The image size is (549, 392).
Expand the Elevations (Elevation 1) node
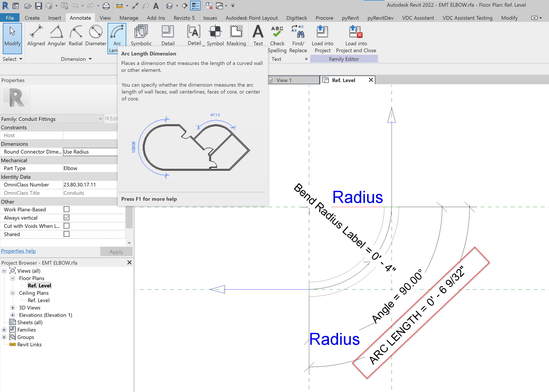pyautogui.click(x=13, y=315)
